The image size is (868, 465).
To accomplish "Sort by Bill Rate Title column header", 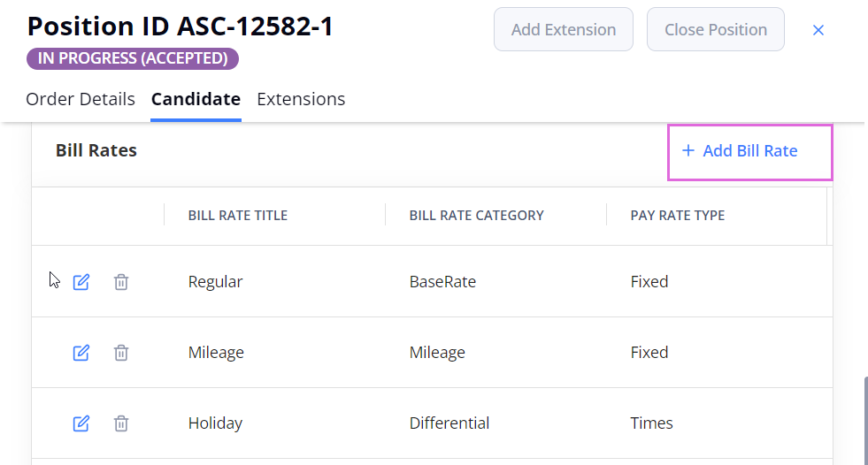I will tap(238, 216).
